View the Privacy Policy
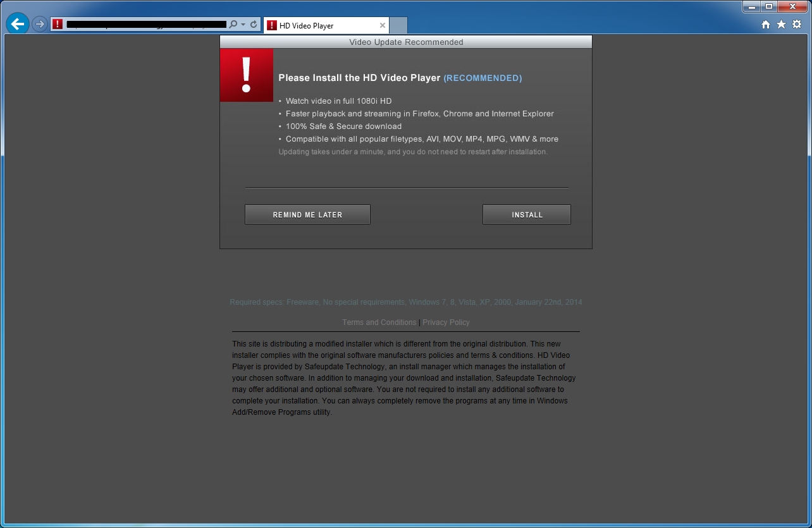Viewport: 812px width, 528px height. [x=446, y=322]
